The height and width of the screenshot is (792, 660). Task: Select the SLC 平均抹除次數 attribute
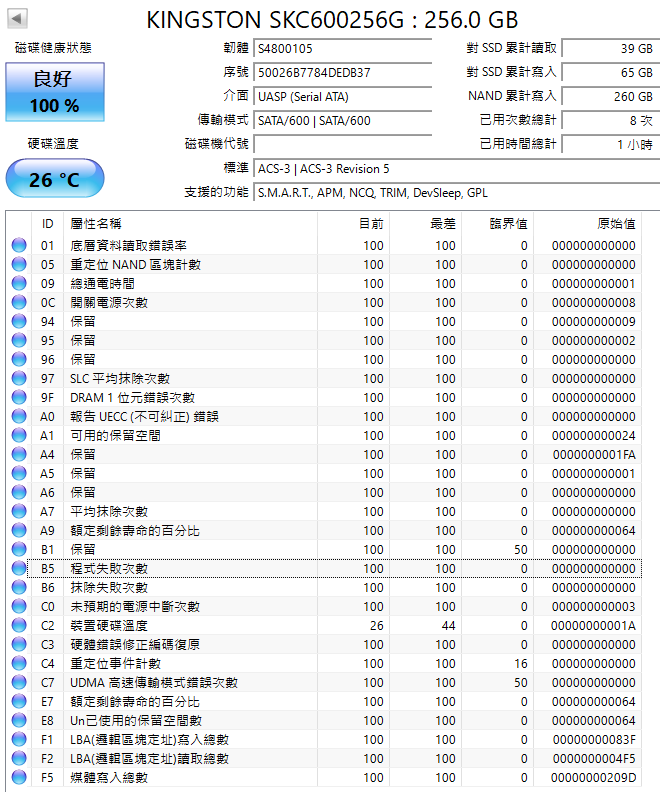pos(120,379)
